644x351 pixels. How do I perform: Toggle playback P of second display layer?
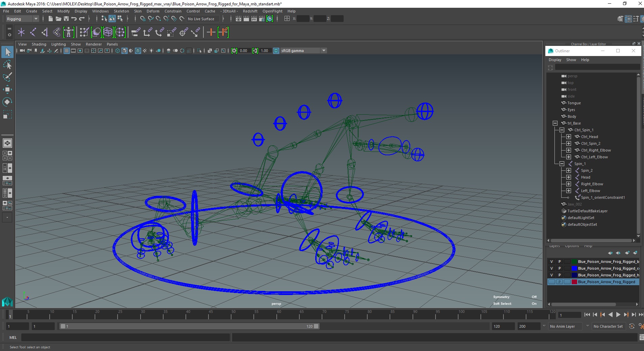pyautogui.click(x=560, y=268)
